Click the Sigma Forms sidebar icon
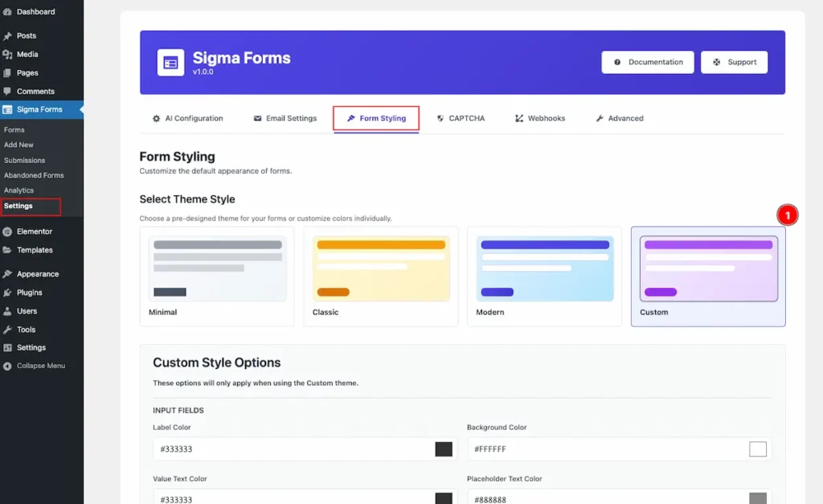The width and height of the screenshot is (823, 504). pos(7,110)
